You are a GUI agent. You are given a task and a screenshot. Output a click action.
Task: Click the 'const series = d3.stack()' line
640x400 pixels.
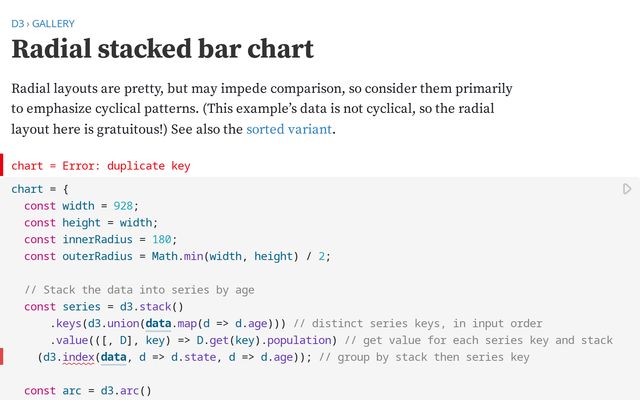[x=104, y=306]
